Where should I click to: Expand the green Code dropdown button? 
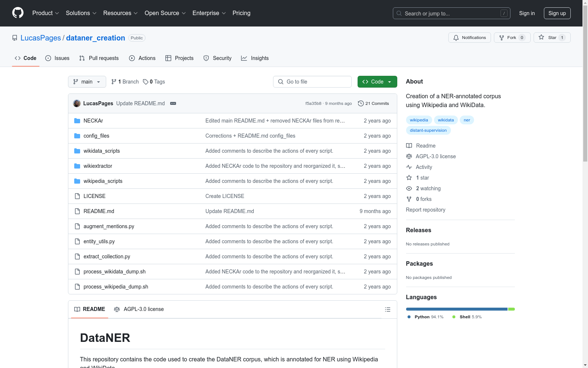click(377, 82)
